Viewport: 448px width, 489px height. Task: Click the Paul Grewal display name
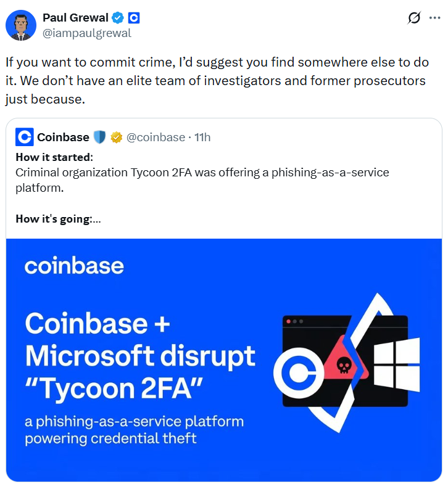[x=75, y=17]
